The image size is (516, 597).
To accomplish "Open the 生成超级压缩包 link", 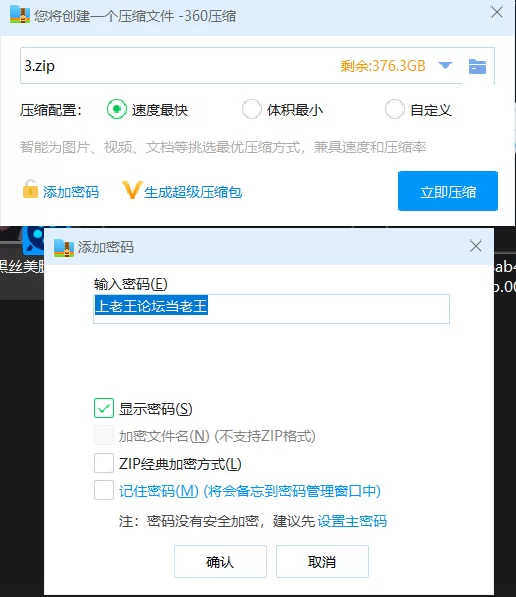I will pyautogui.click(x=193, y=192).
